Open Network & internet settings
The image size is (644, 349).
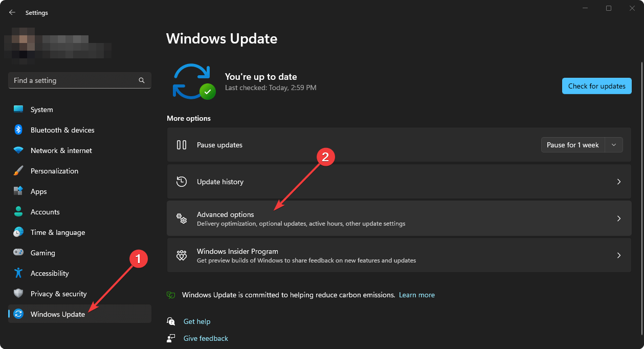[80, 150]
